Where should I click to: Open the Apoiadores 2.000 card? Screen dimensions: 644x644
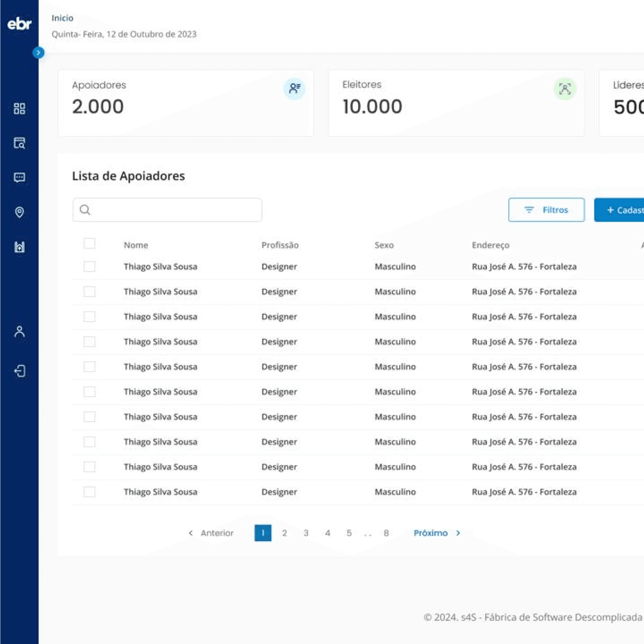186,103
